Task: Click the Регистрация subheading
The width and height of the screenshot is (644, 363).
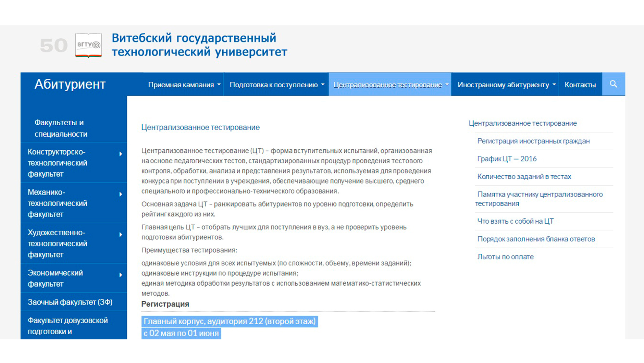Action: click(x=165, y=304)
